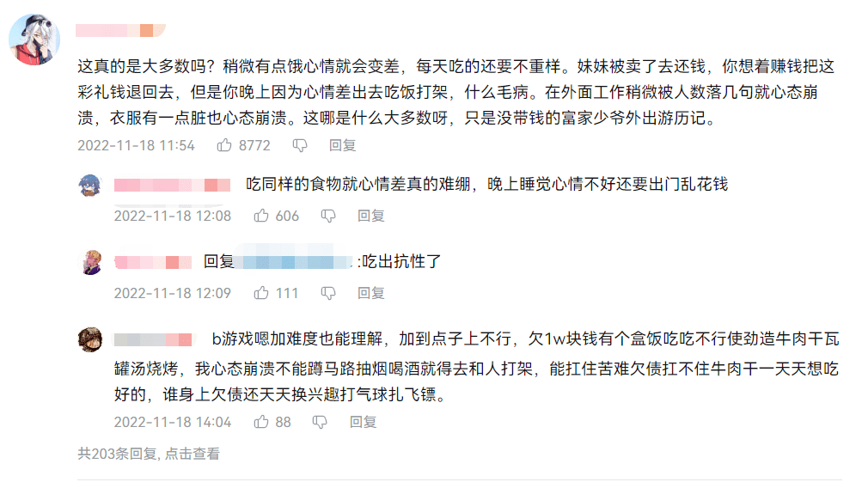Like the reply with 606 likes
The height and width of the screenshot is (482, 868).
pyautogui.click(x=262, y=216)
